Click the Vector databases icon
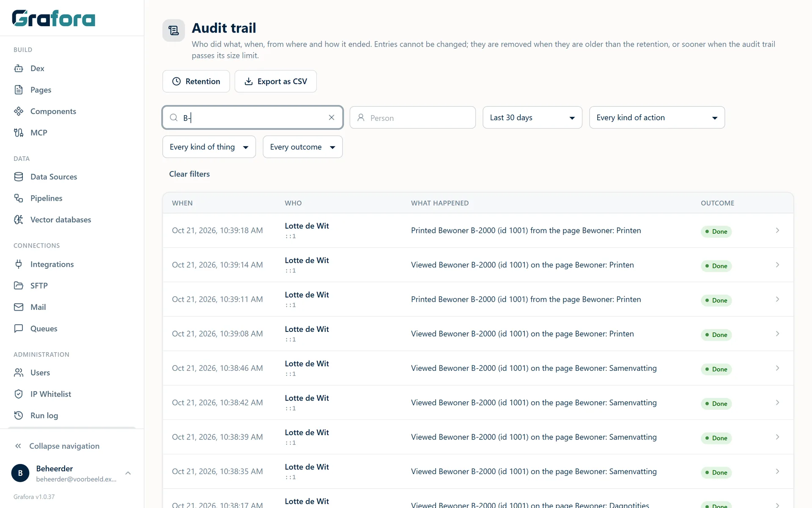 point(19,220)
